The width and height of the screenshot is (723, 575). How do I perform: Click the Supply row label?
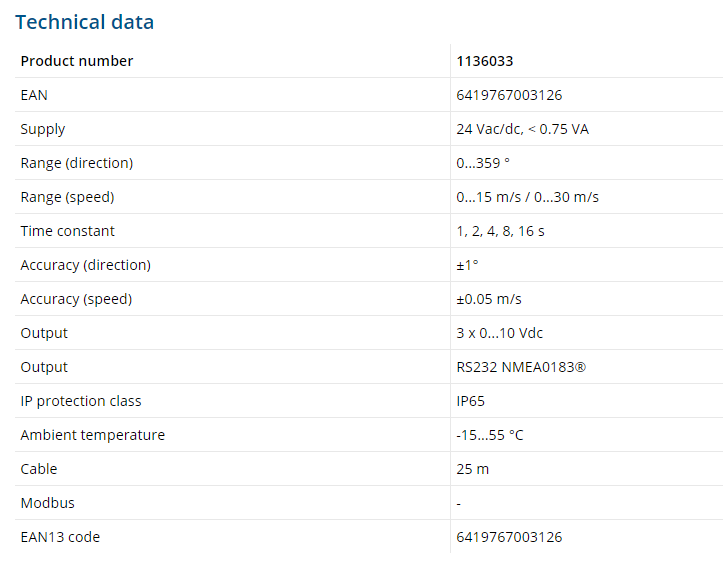click(43, 129)
